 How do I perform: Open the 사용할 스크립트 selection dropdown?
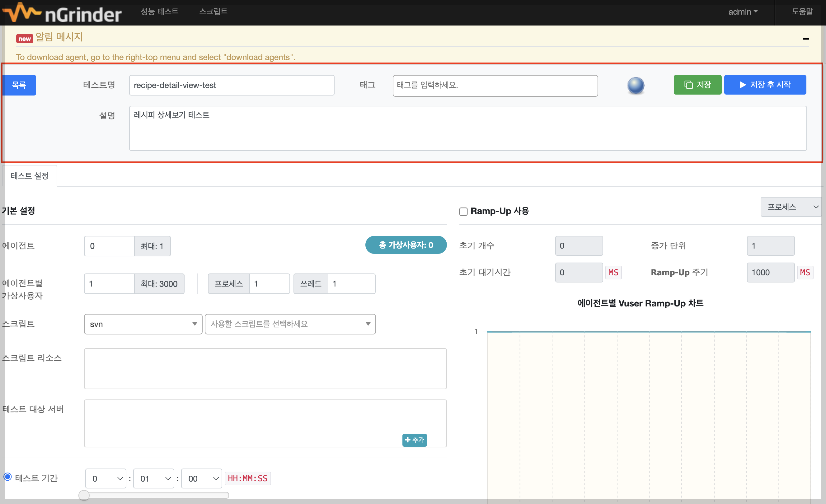point(290,324)
